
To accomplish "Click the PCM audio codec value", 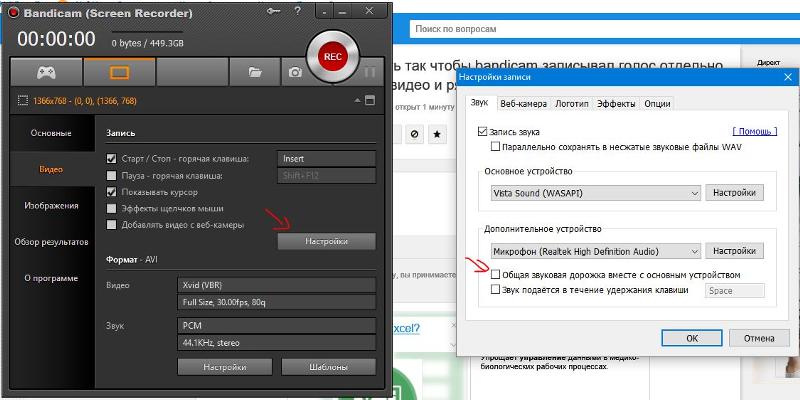I will point(277,326).
